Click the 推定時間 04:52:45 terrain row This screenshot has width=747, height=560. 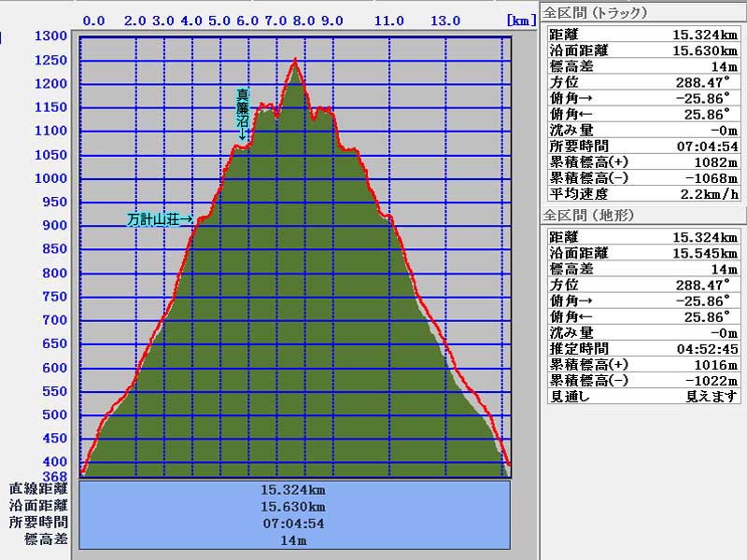click(642, 348)
